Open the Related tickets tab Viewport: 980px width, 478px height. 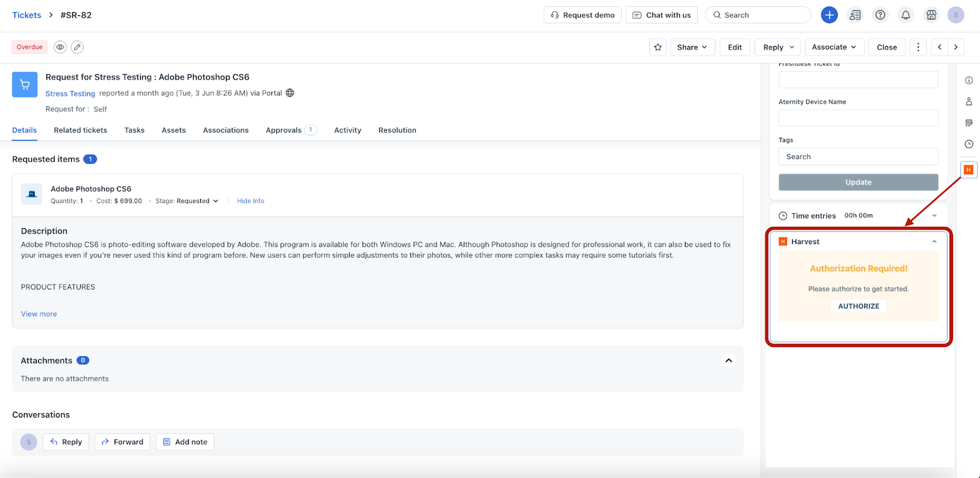[80, 130]
